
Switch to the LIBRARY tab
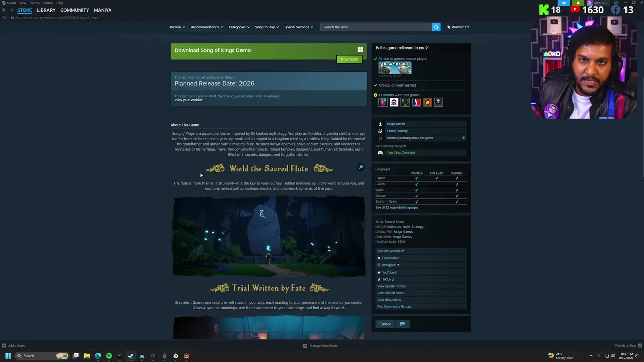pyautogui.click(x=46, y=10)
